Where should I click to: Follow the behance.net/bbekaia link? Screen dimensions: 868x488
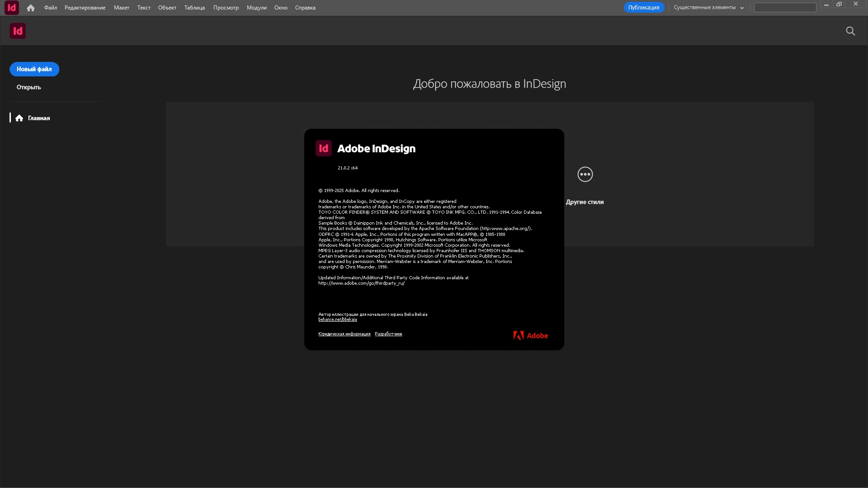[337, 319]
